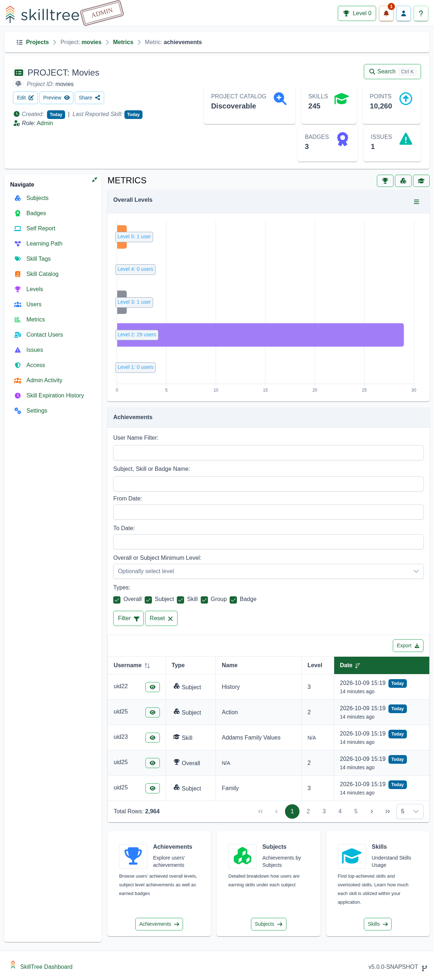Click the large Achievements trophy card icon

coord(133,856)
